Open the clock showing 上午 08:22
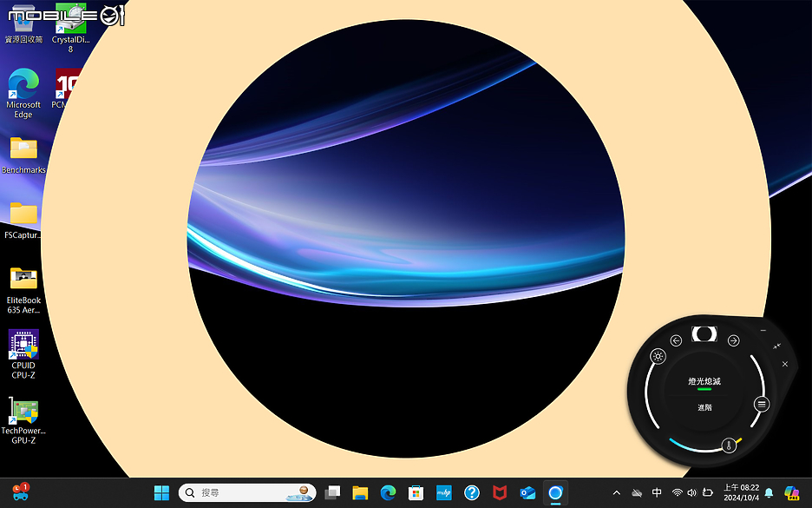The height and width of the screenshot is (508, 812). click(x=741, y=492)
